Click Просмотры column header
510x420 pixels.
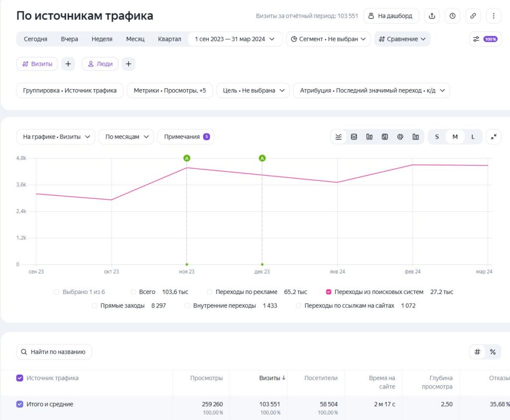pyautogui.click(x=207, y=378)
